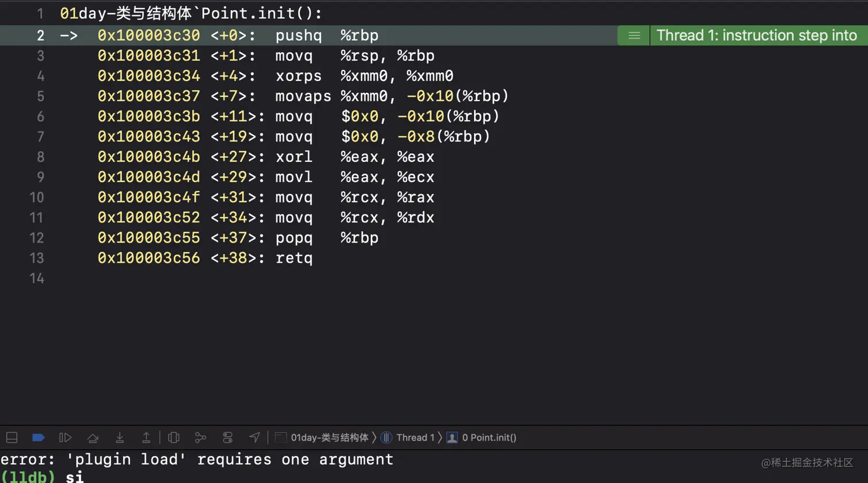Click address 0x100003c31 on line 3
868x483 pixels.
click(x=149, y=56)
